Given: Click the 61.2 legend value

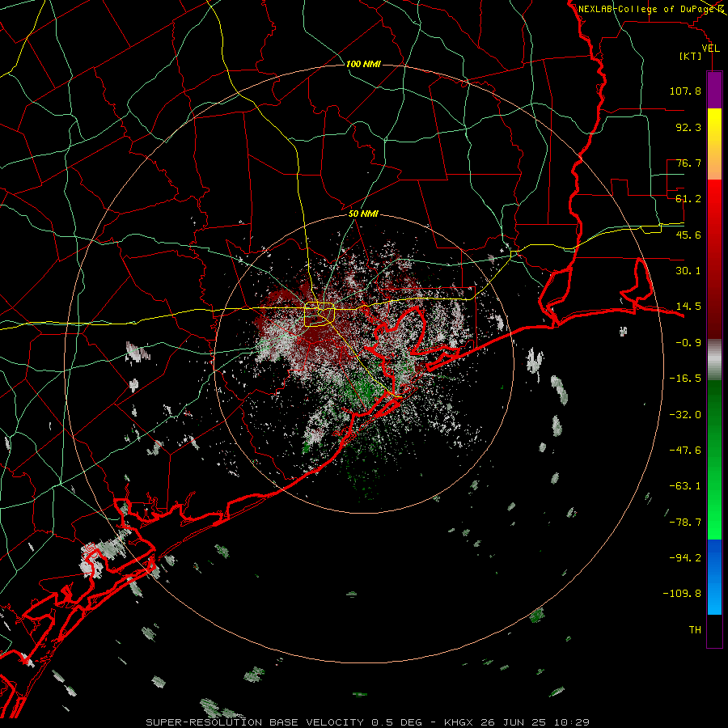Looking at the screenshot, I should click(x=688, y=199).
